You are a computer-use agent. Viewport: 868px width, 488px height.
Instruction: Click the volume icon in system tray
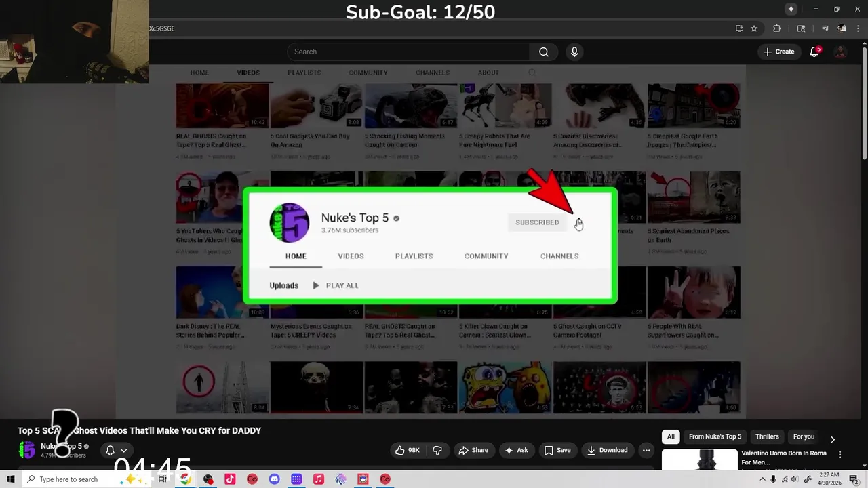coord(795,479)
